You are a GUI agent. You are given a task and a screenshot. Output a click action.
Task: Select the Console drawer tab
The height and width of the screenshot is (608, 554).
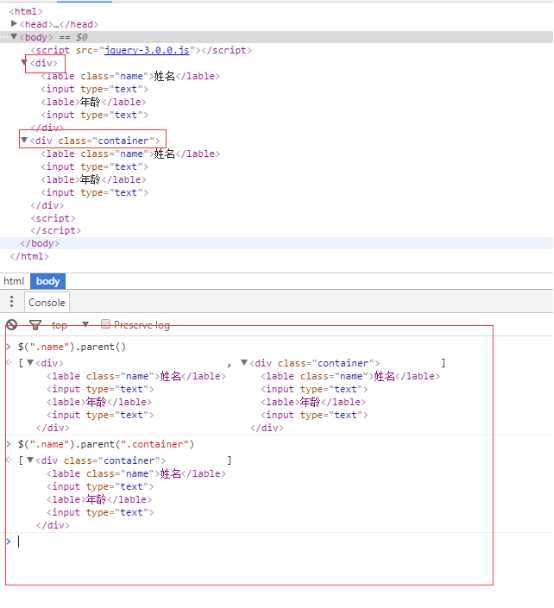coord(47,302)
